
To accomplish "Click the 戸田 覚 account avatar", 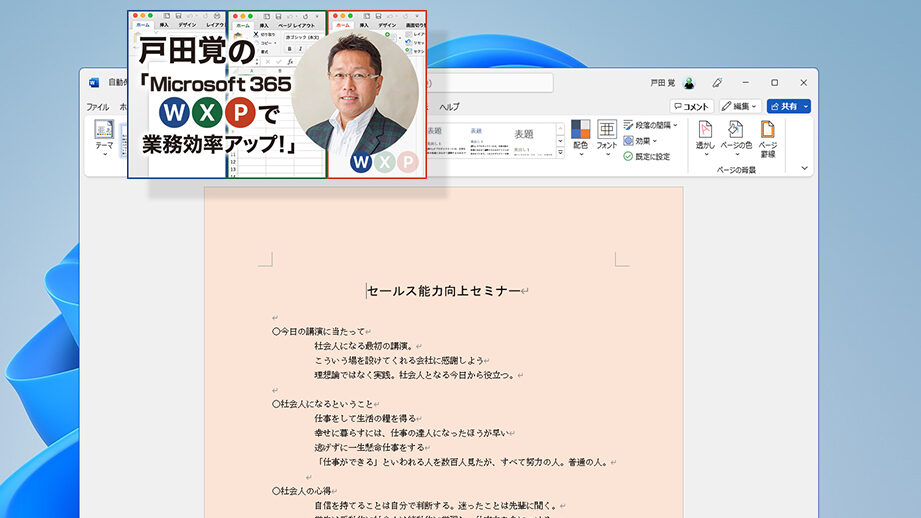I will point(689,83).
